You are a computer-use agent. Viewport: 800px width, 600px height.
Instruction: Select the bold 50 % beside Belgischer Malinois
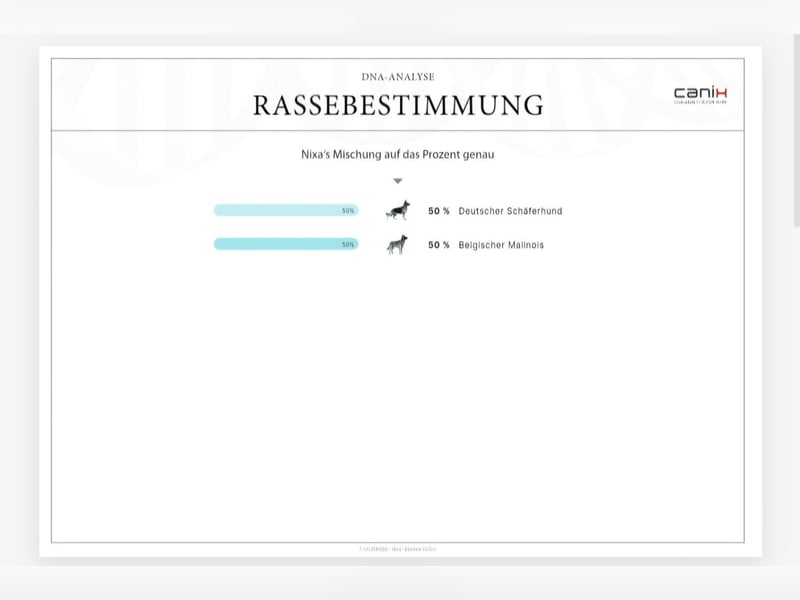tap(439, 245)
